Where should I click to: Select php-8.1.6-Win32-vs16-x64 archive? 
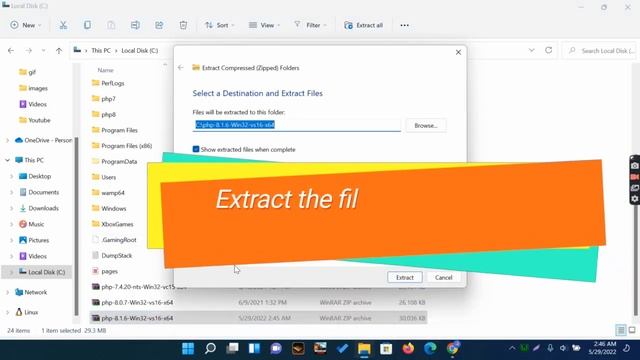point(258,318)
